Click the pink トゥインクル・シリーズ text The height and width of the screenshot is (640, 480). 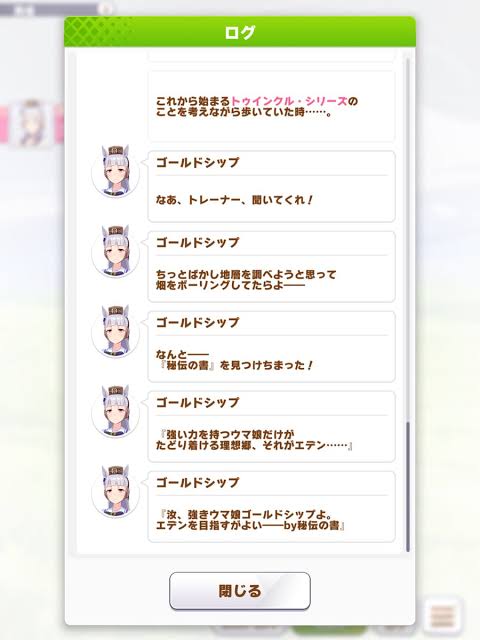coord(289,101)
